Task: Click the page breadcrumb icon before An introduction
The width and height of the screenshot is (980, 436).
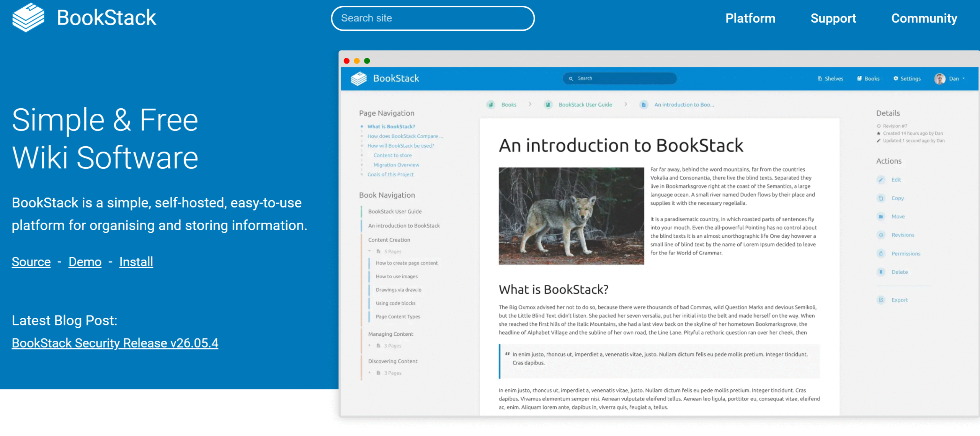Action: coord(644,105)
